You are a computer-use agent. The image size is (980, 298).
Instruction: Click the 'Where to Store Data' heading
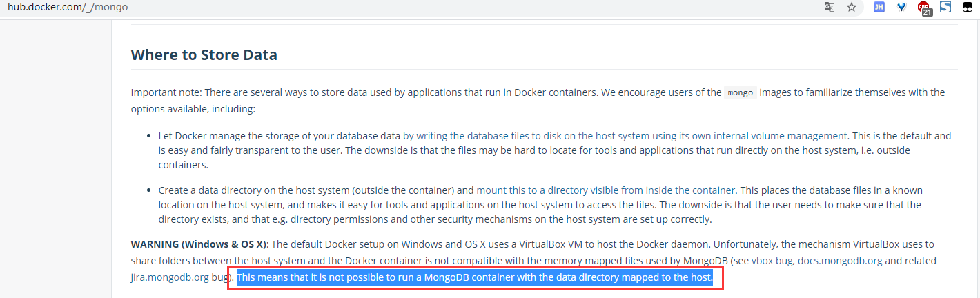(204, 54)
